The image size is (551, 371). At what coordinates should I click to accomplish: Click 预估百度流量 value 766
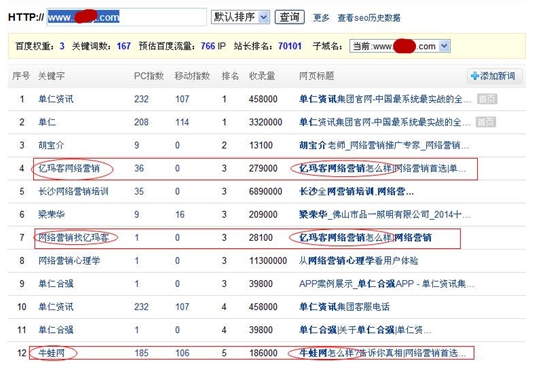click(208, 46)
